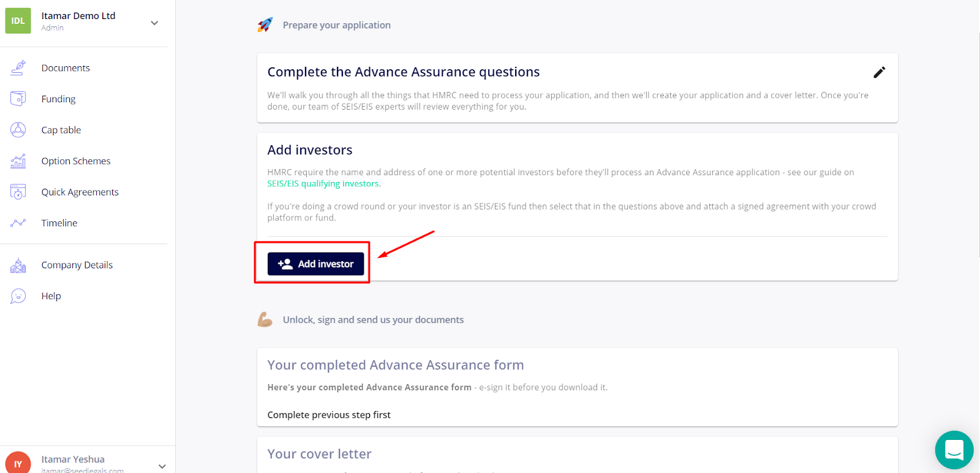The width and height of the screenshot is (980, 473).
Task: Expand the Itamar Demo Ltd company dropdown
Action: 154,23
